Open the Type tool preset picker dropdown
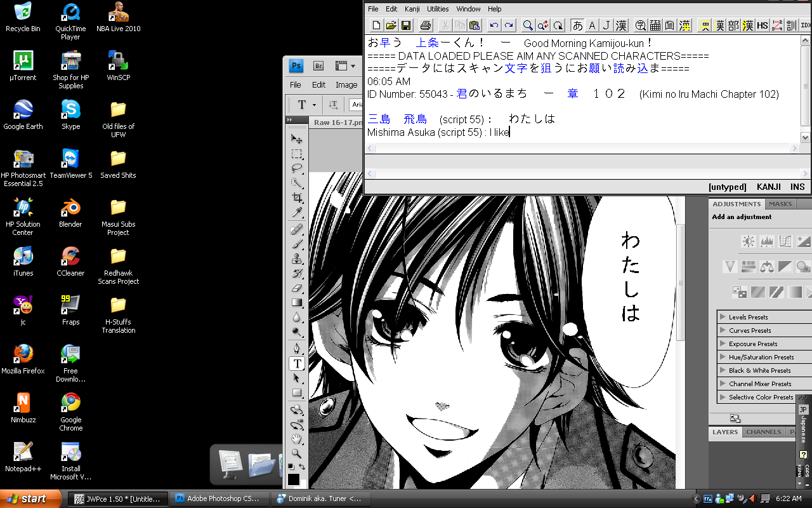The height and width of the screenshot is (508, 812). point(314,105)
